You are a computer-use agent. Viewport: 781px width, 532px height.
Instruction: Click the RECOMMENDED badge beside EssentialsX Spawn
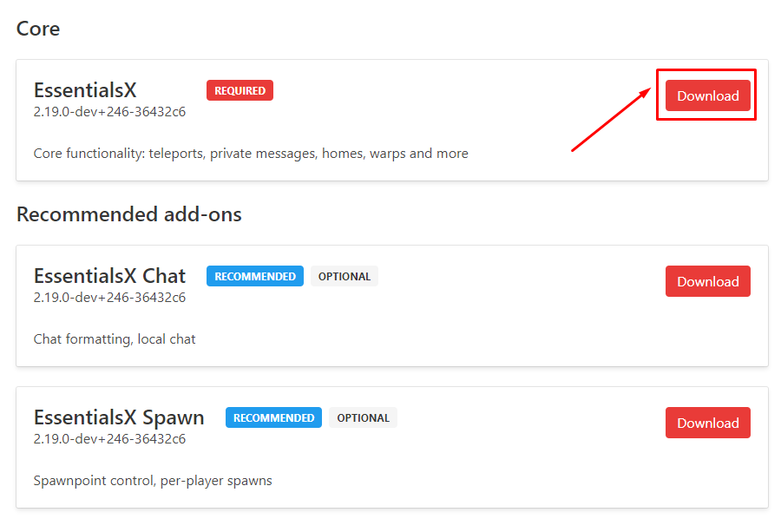273,417
